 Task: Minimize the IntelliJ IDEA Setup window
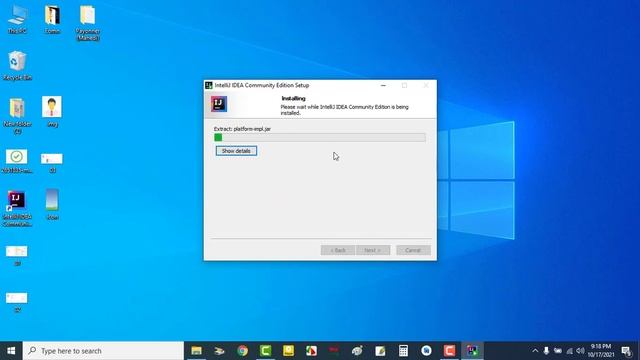tap(383, 85)
